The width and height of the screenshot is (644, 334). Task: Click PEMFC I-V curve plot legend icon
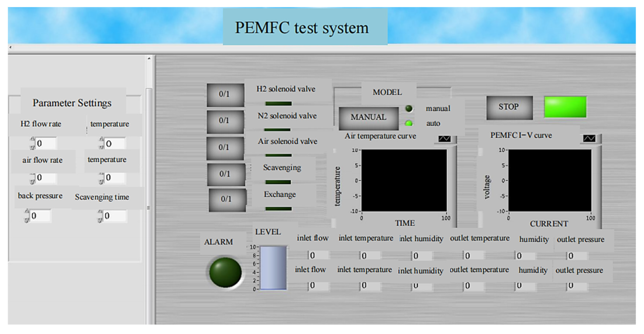click(589, 139)
